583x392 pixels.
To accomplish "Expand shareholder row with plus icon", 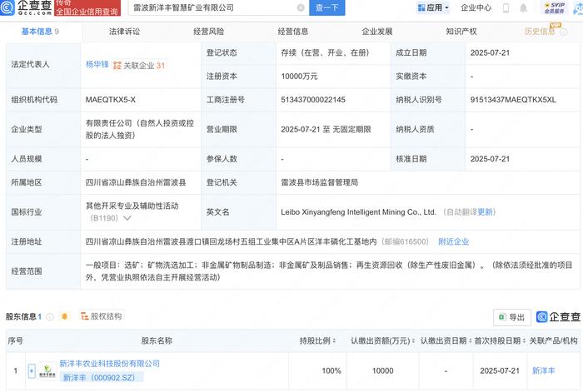I will 32,371.
